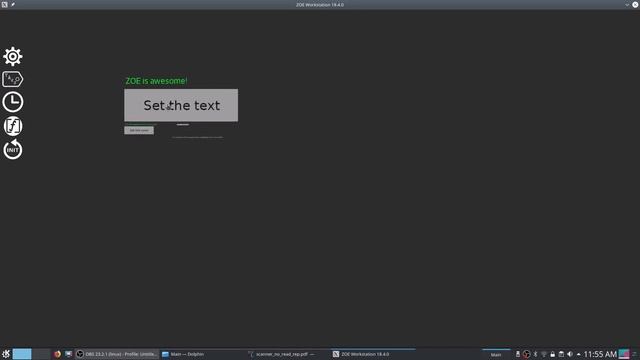Click the INIT reset icon
The width and height of the screenshot is (640, 360).
[13, 149]
